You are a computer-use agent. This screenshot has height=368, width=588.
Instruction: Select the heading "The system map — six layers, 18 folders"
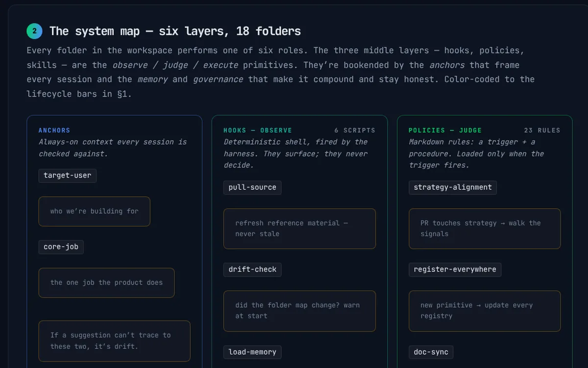coord(175,31)
